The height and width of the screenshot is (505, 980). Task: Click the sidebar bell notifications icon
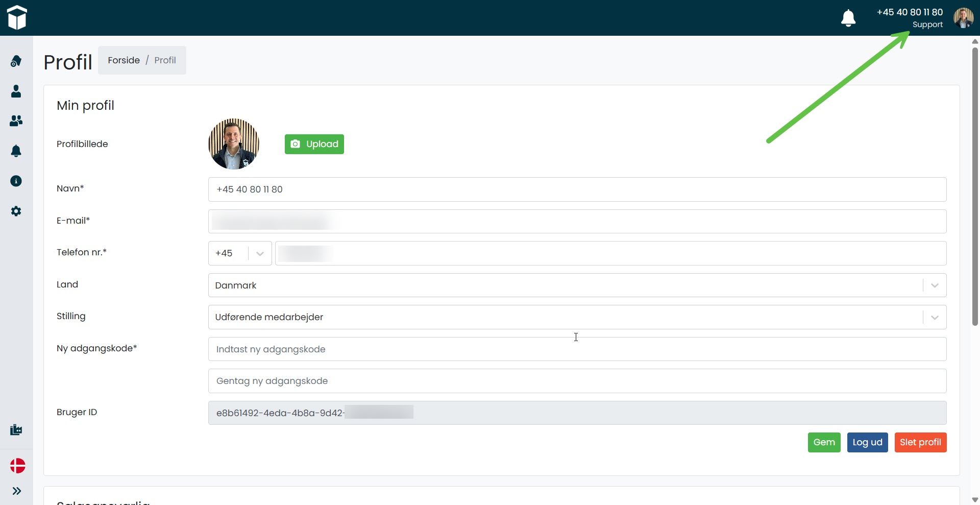(x=16, y=151)
